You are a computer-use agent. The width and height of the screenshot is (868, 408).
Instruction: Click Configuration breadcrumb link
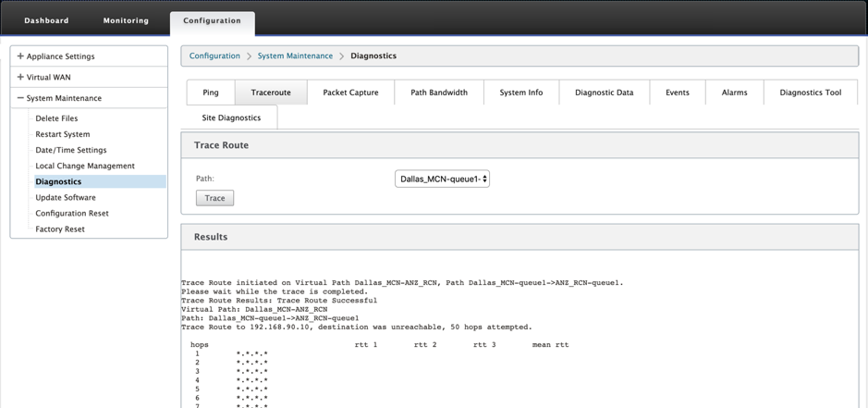click(214, 56)
